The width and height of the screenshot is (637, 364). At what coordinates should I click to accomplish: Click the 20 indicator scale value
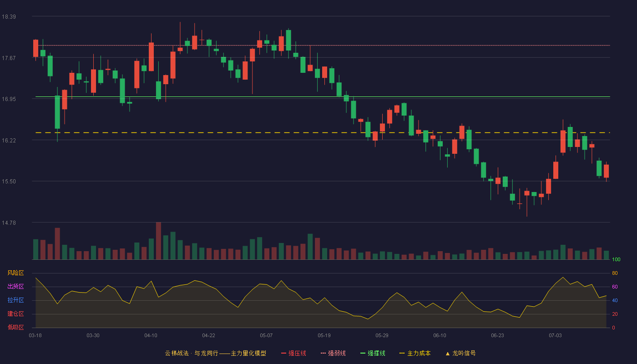615,314
